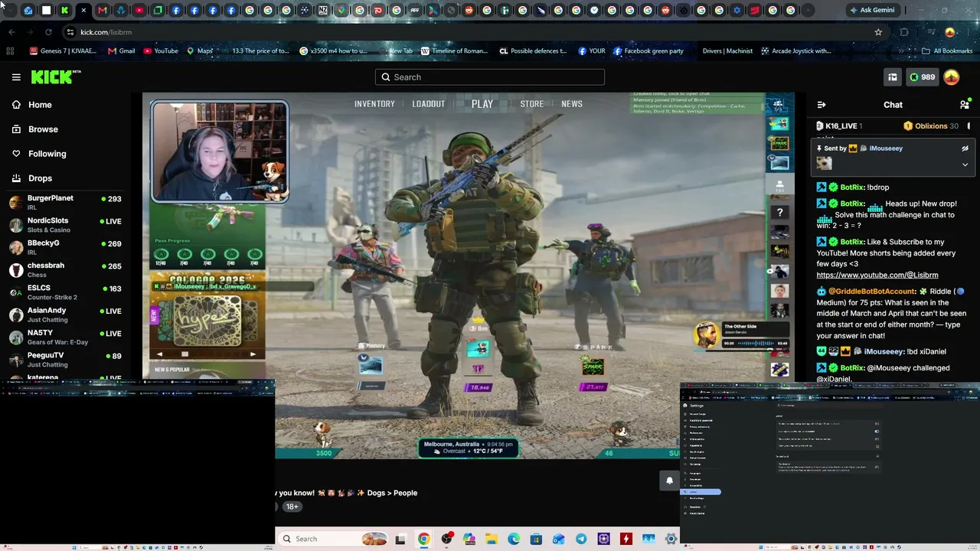Select the NEWS tab in the game menu
980x551 pixels.
[572, 104]
